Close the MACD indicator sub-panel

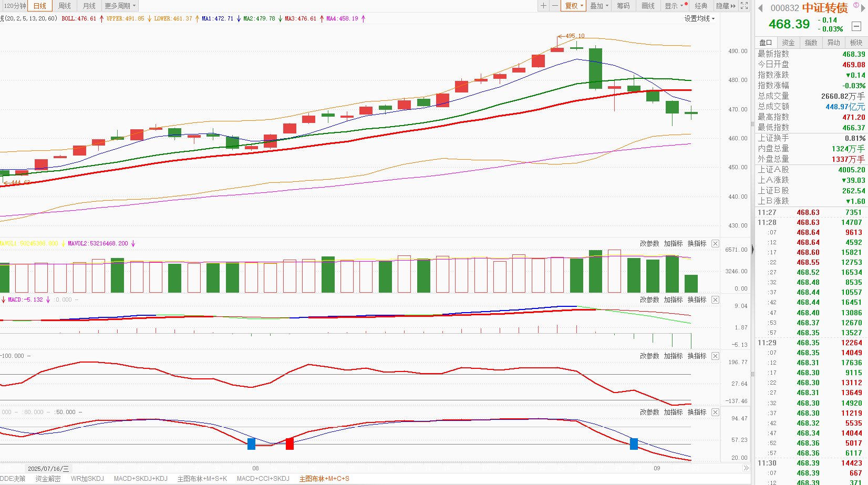point(715,300)
